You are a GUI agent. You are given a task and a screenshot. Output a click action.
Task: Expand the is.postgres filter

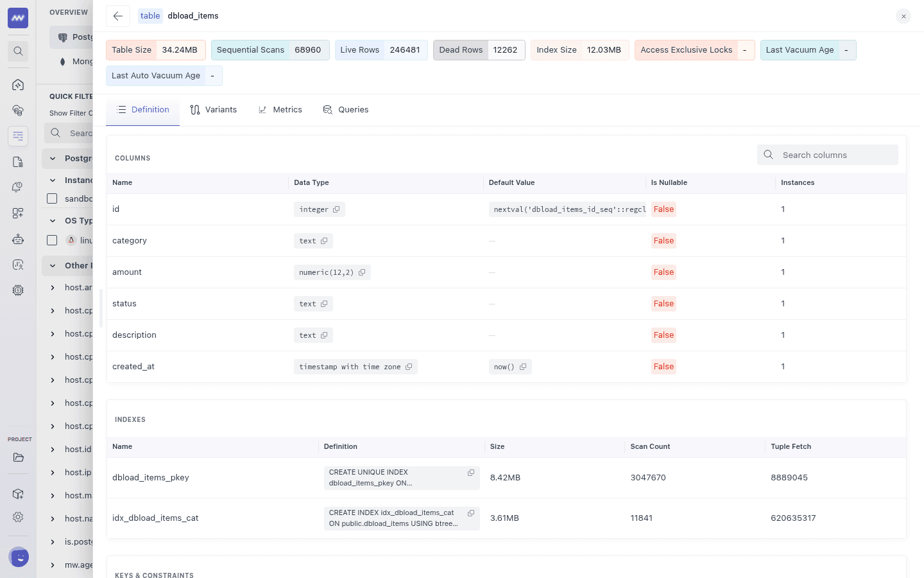coord(53,542)
